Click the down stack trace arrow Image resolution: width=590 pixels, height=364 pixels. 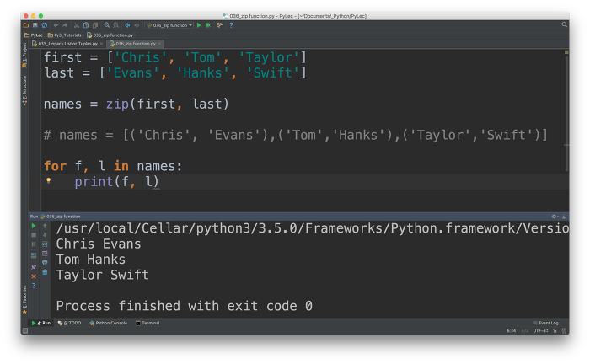pyautogui.click(x=45, y=234)
